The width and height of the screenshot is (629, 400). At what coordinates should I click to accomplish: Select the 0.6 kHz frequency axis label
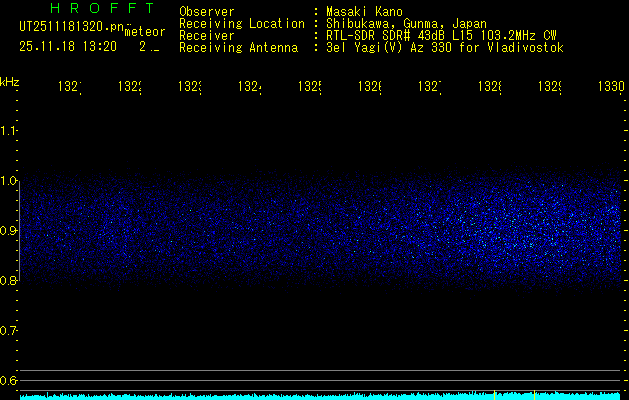[x=9, y=380]
